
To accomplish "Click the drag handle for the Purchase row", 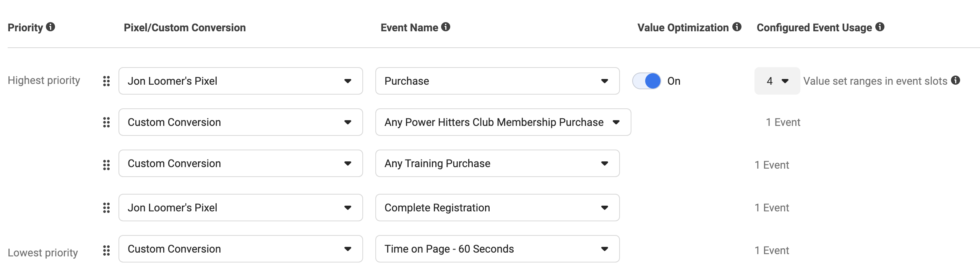I will pyautogui.click(x=107, y=81).
